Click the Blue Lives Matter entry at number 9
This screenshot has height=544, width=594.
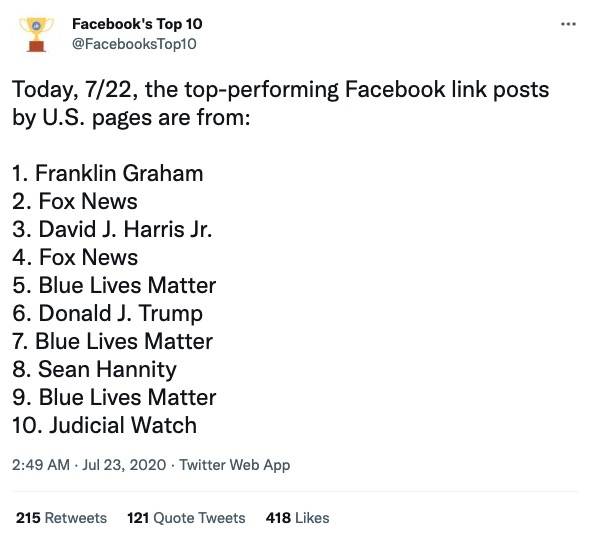(x=114, y=397)
